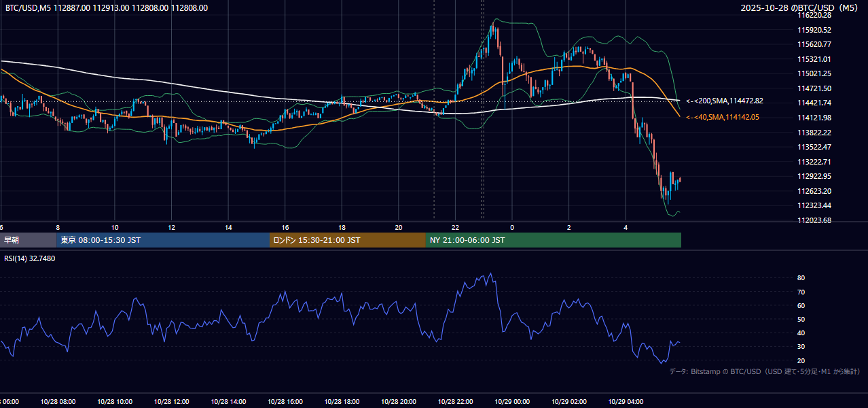Click hour tick '4' under the price chart
Viewport: 868px width, 408px height.
(x=626, y=228)
